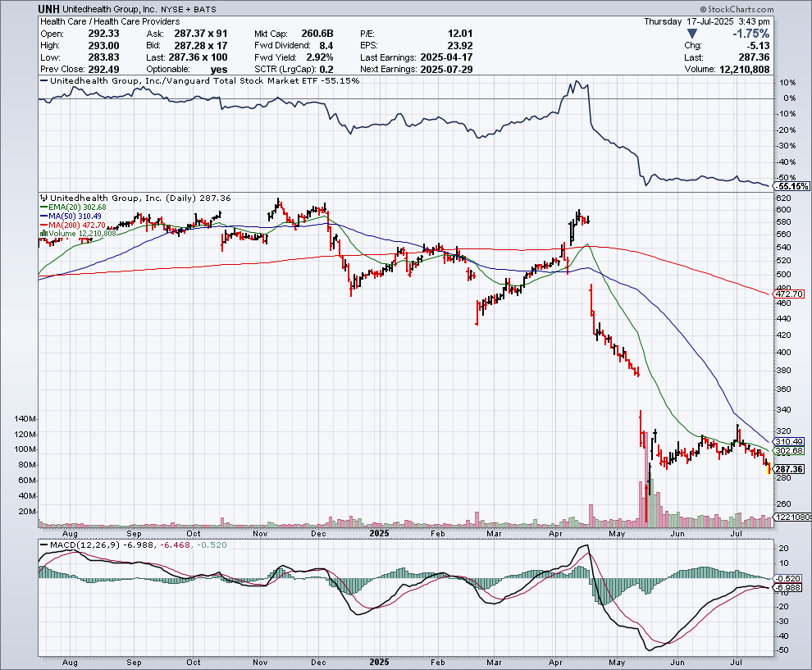The height and width of the screenshot is (670, 812).
Task: Select the 310.49 MA(50) price tag
Action: [x=789, y=442]
